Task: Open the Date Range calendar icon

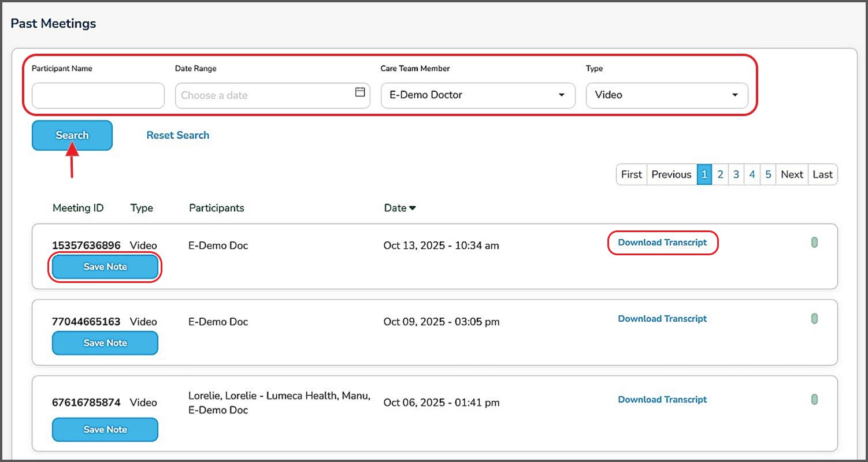Action: 360,92
